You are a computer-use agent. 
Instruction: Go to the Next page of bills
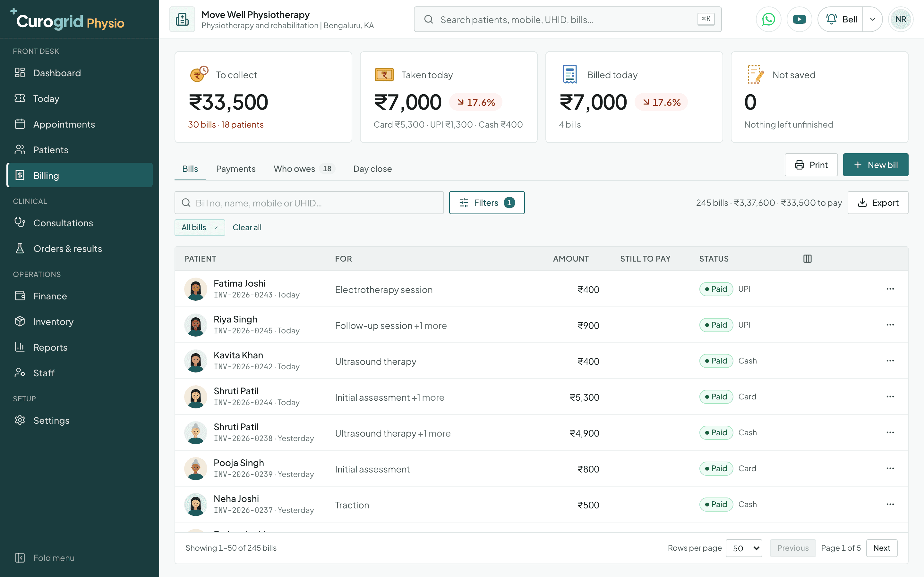(882, 548)
